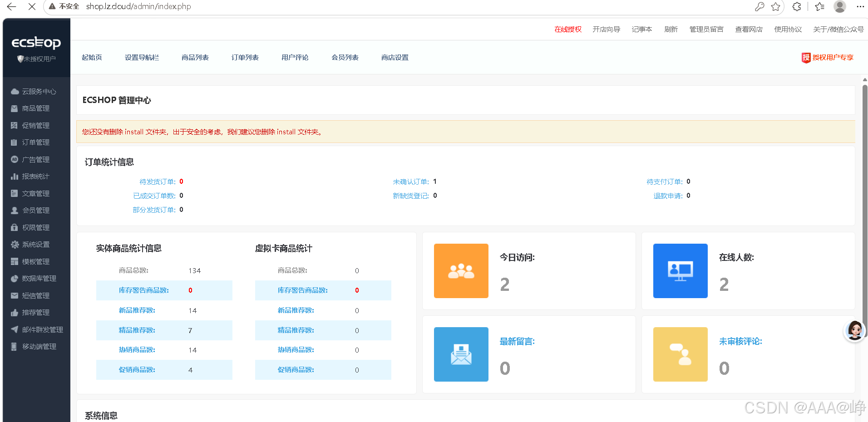
Task: Open the saved passwords key icon
Action: (759, 6)
